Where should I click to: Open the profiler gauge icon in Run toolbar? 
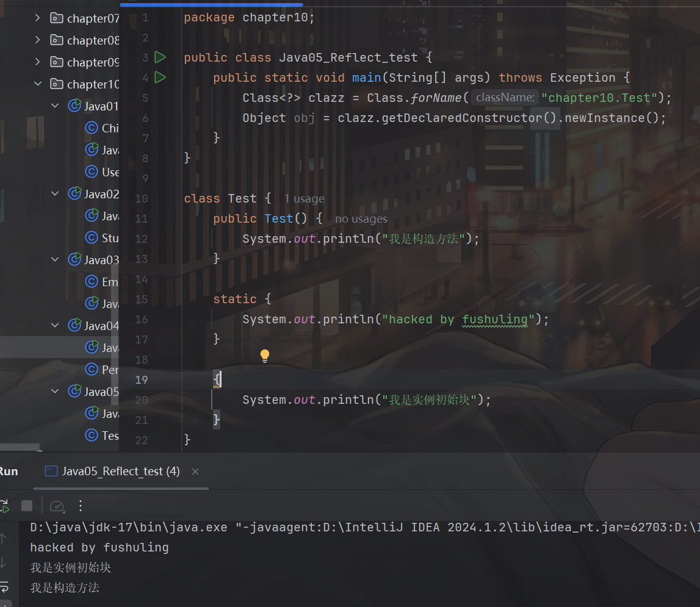tap(57, 506)
